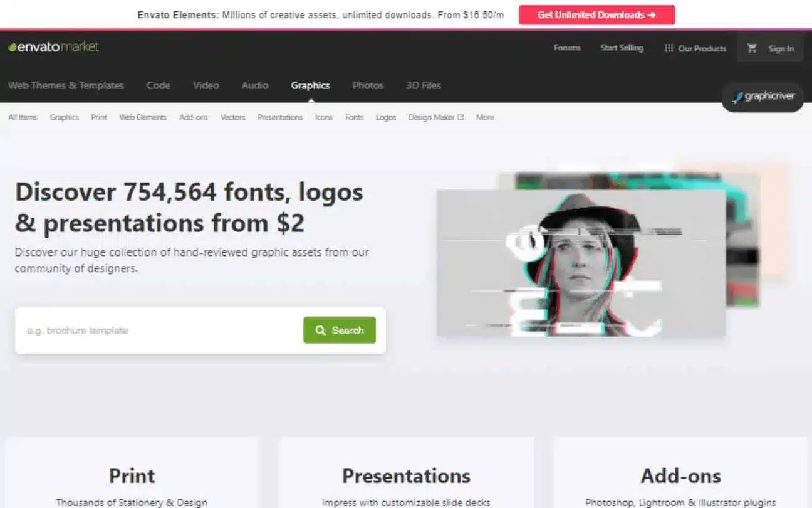
Task: Click the GraphicRiver badge
Action: coord(763,97)
